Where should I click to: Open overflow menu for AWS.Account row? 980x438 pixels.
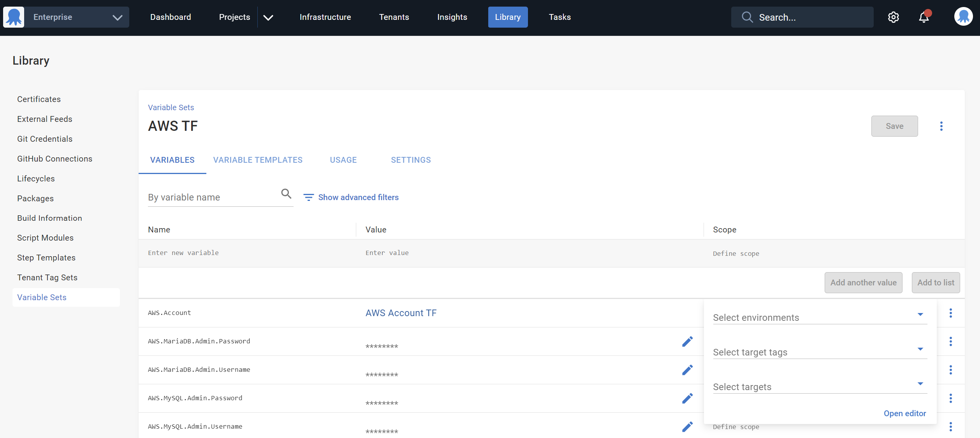click(x=951, y=313)
